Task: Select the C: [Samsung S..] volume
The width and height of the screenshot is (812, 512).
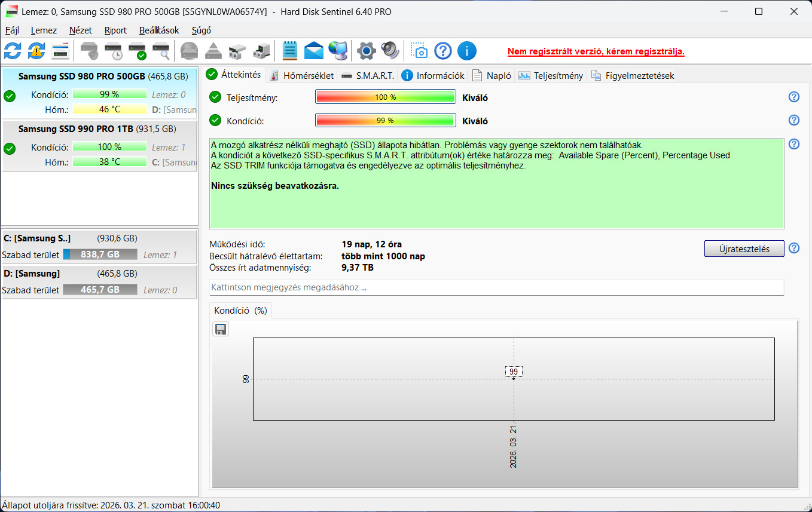Action: click(99, 246)
